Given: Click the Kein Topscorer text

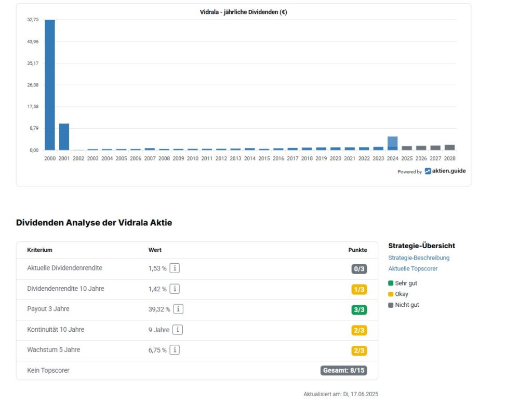Looking at the screenshot, I should click(x=48, y=370).
